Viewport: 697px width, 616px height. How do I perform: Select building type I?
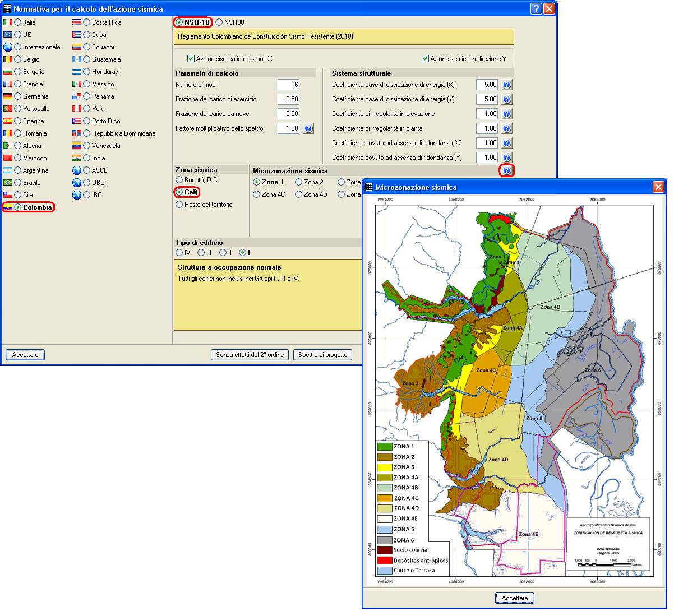[x=243, y=253]
